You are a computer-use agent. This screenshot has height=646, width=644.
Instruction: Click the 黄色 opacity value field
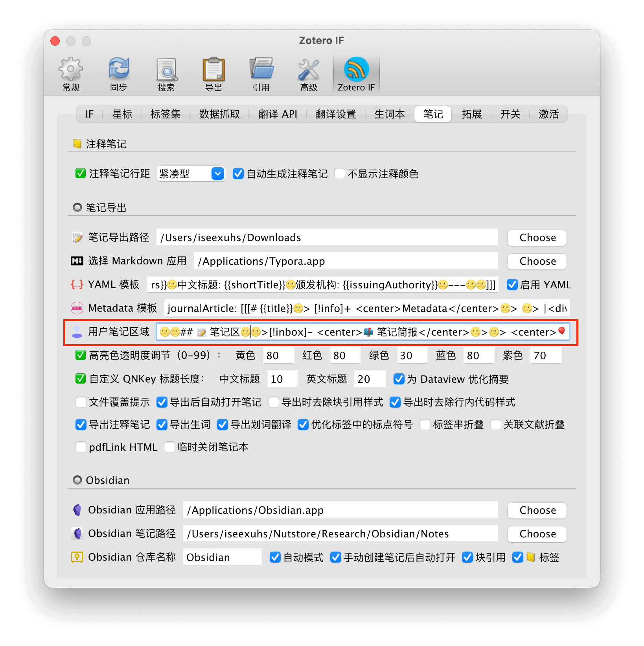click(278, 355)
